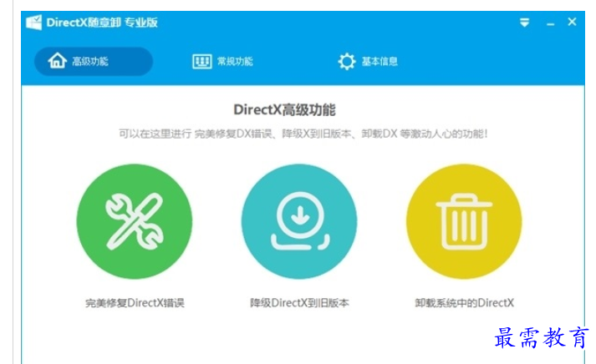Image resolution: width=596 pixels, height=364 pixels.
Task: Click the title text DirectX随意卸 专业版
Action: click(102, 23)
